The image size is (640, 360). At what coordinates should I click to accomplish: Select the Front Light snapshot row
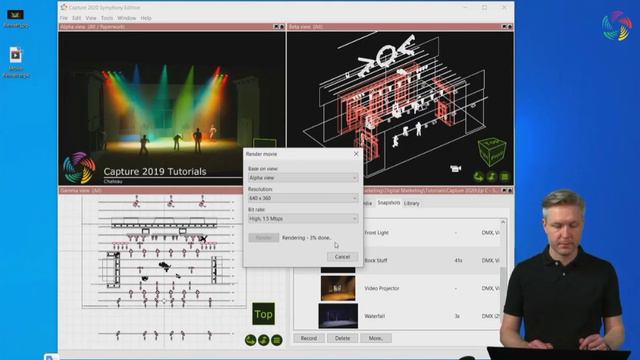click(x=397, y=233)
